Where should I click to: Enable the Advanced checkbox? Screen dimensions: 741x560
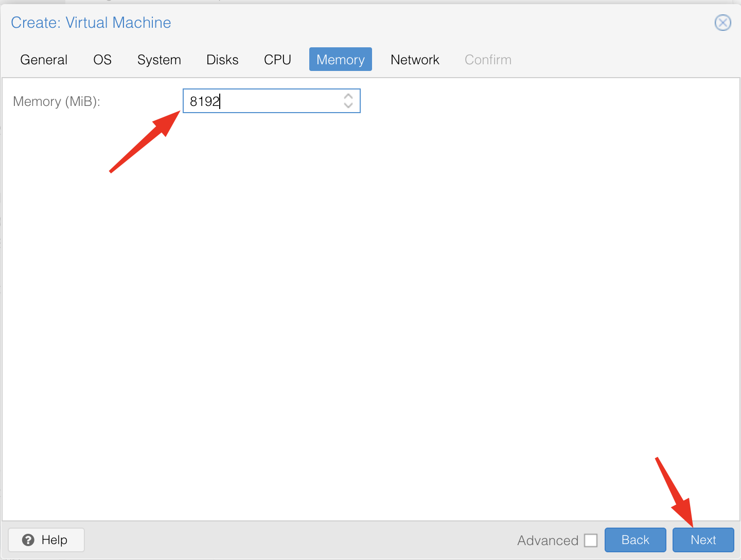(591, 540)
